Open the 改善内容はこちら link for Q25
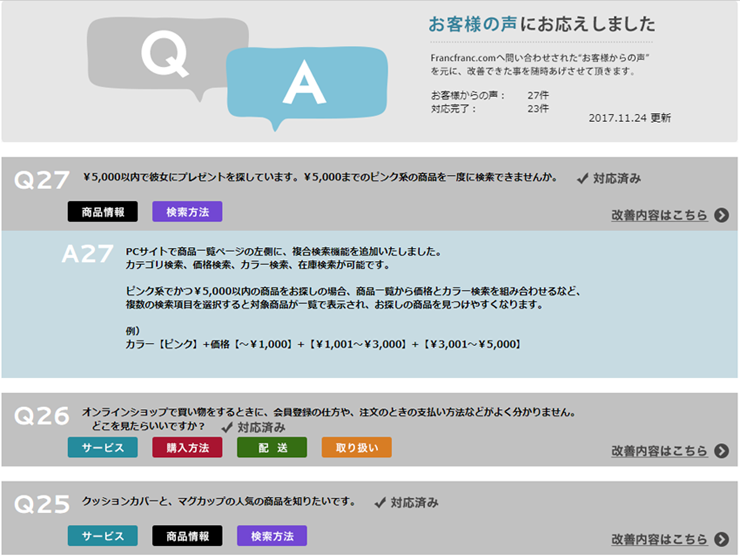 point(659,540)
